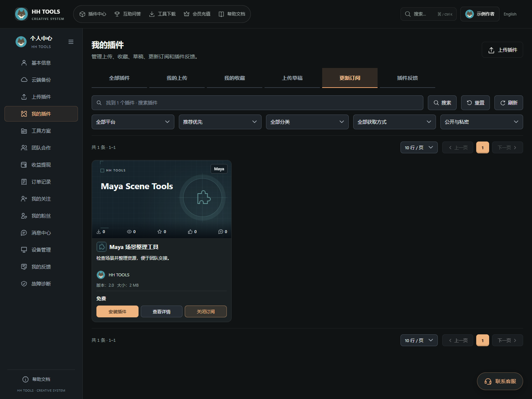Switch language to English
The image size is (532, 399).
tap(510, 14)
